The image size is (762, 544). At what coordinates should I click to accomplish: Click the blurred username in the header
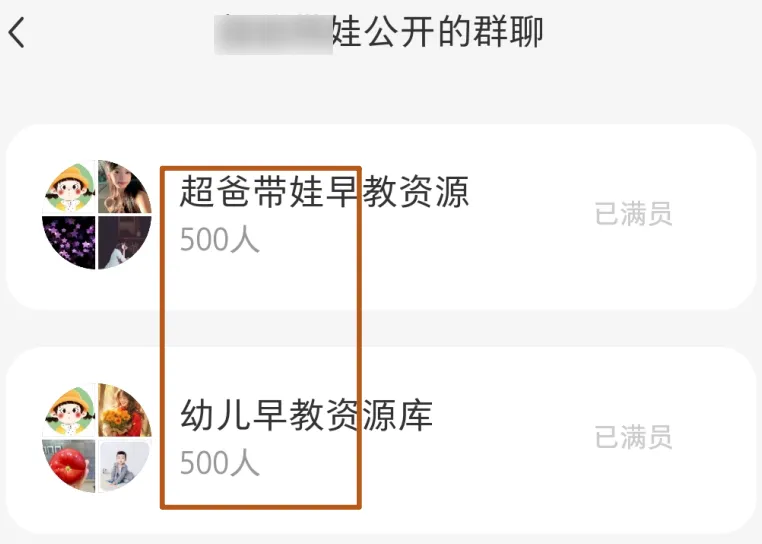pyautogui.click(x=274, y=34)
